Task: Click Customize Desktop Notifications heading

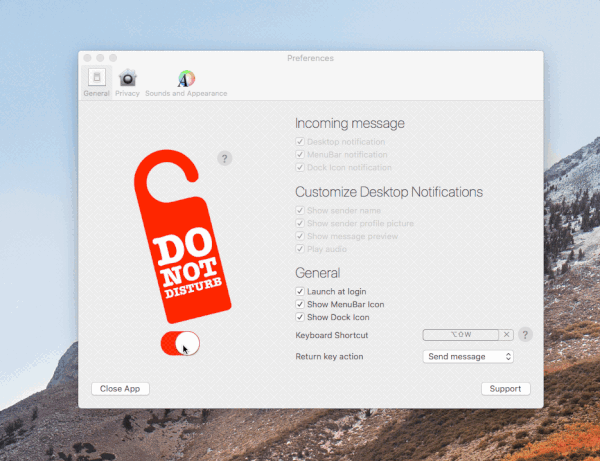Action: [389, 192]
